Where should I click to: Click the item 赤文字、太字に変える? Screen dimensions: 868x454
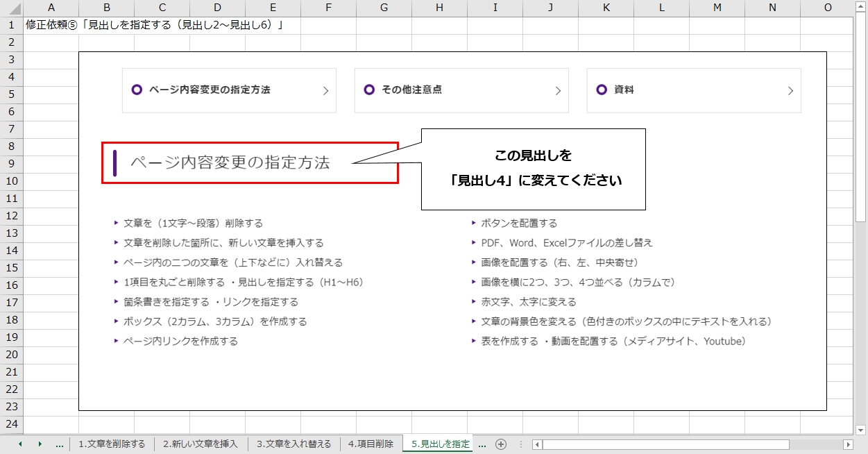529,302
